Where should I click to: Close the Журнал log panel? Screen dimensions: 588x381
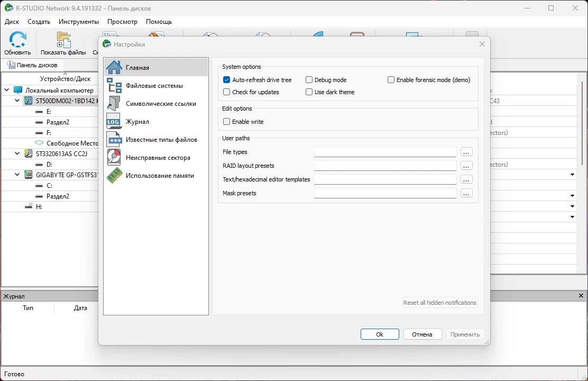[581, 296]
